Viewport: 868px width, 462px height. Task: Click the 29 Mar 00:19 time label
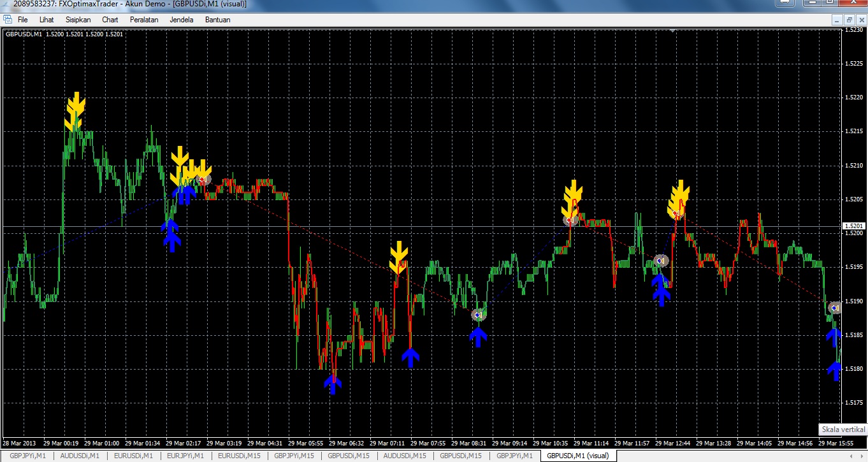61,443
